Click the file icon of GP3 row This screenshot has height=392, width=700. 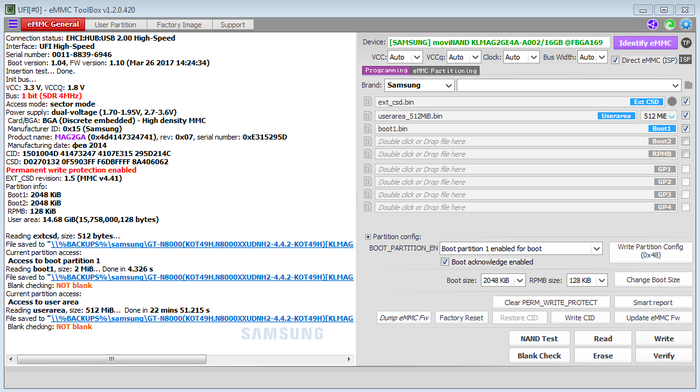[x=368, y=194]
